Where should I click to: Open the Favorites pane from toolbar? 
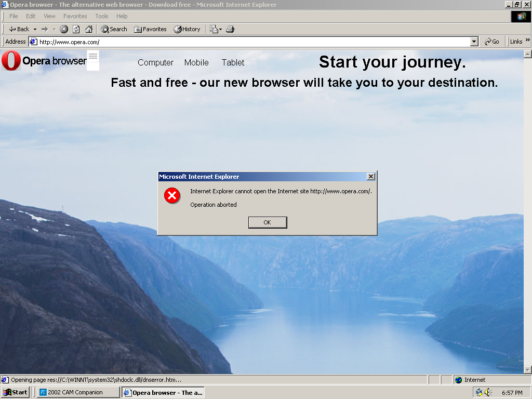coord(150,29)
